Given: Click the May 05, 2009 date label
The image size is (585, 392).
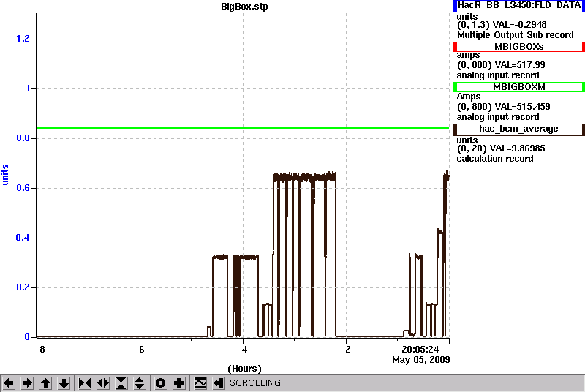Looking at the screenshot, I should [x=421, y=360].
